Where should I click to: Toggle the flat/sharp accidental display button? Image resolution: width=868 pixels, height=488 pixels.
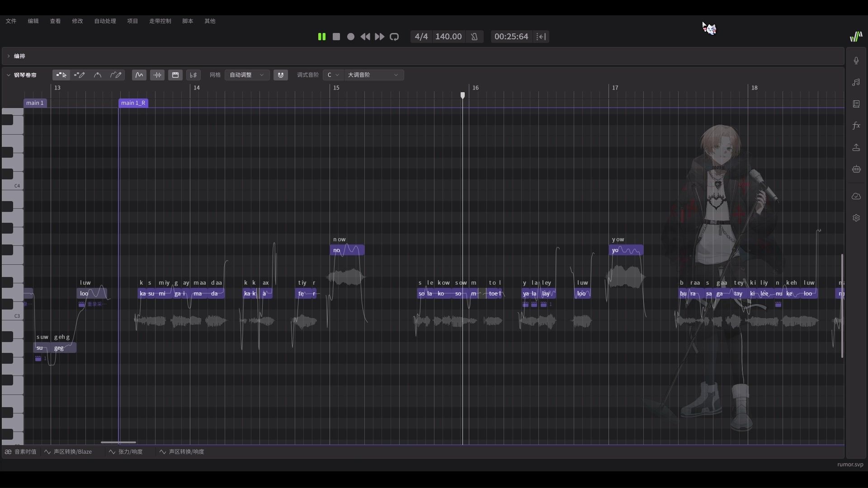[193, 75]
